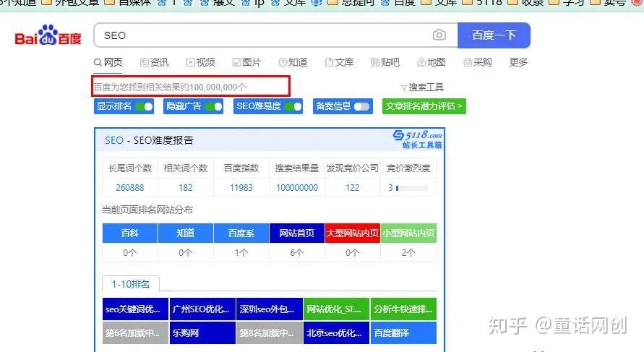This screenshot has width=644, height=352.
Task: Switch to 贴吧 search tab
Action: point(385,62)
